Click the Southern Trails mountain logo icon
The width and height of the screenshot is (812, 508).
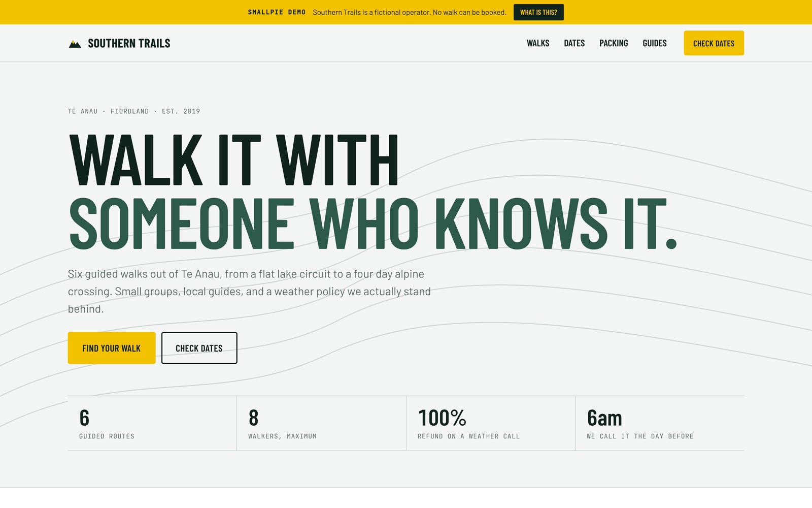click(x=75, y=44)
